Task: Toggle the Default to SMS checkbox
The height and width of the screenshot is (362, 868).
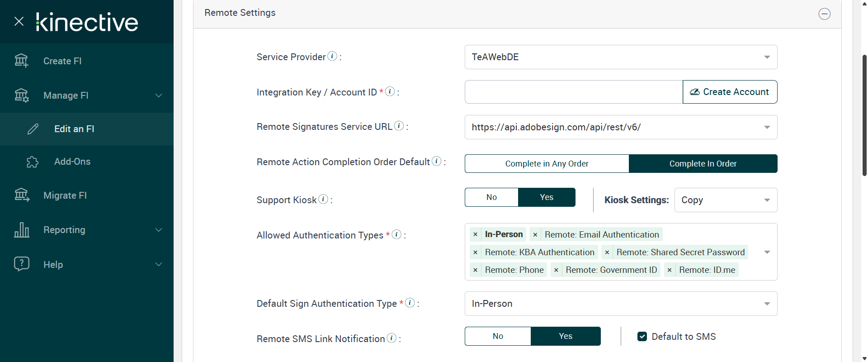Action: click(x=642, y=336)
